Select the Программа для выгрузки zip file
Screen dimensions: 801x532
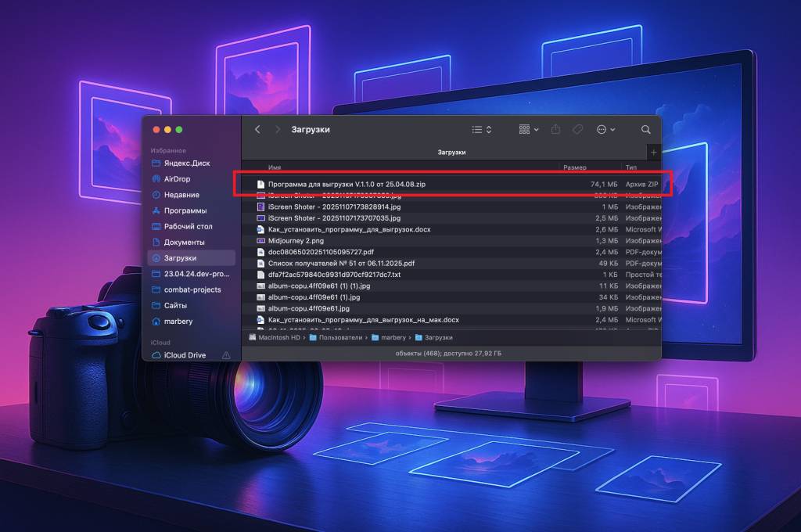tap(347, 184)
